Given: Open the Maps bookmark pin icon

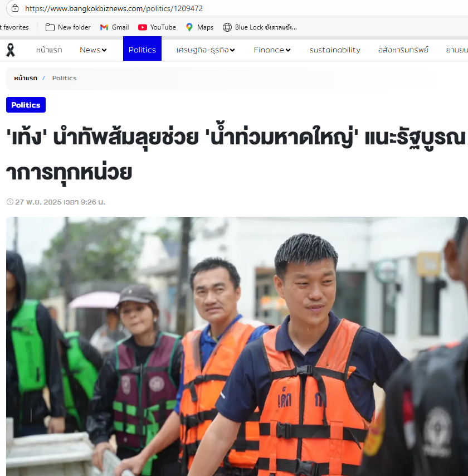Looking at the screenshot, I should [x=189, y=27].
